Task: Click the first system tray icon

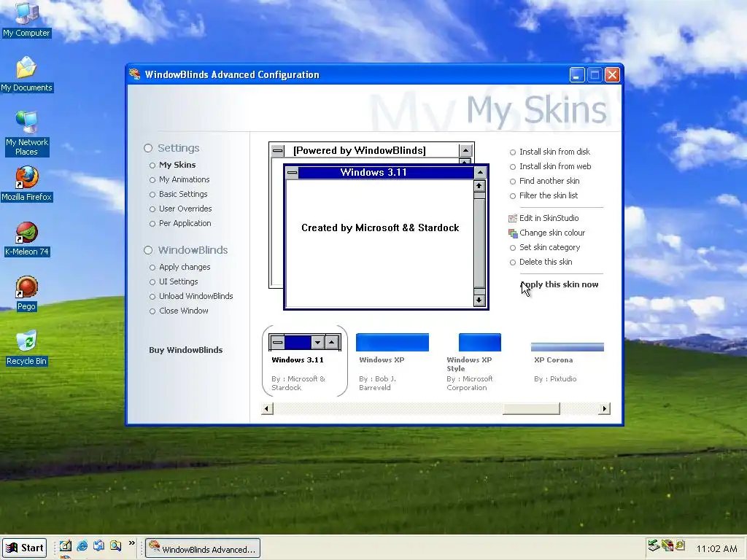Action: coord(654,545)
